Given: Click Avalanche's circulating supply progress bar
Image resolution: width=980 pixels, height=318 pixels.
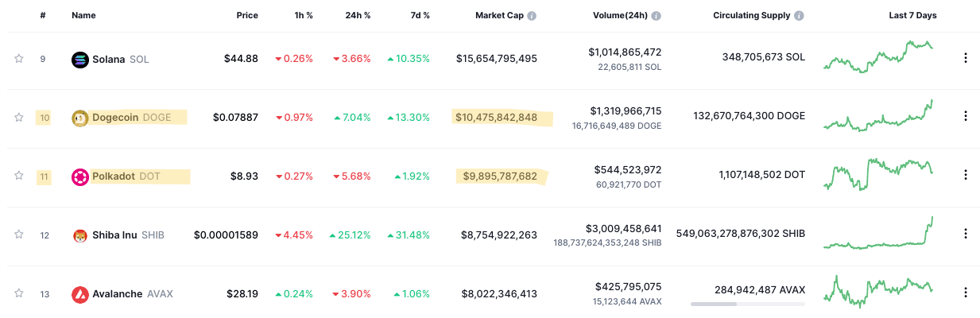Looking at the screenshot, I should pyautogui.click(x=747, y=304).
